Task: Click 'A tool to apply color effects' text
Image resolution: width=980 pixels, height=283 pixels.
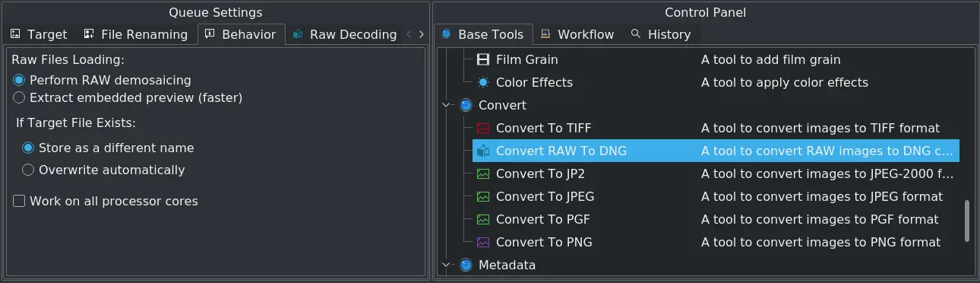Action: pyautogui.click(x=785, y=82)
